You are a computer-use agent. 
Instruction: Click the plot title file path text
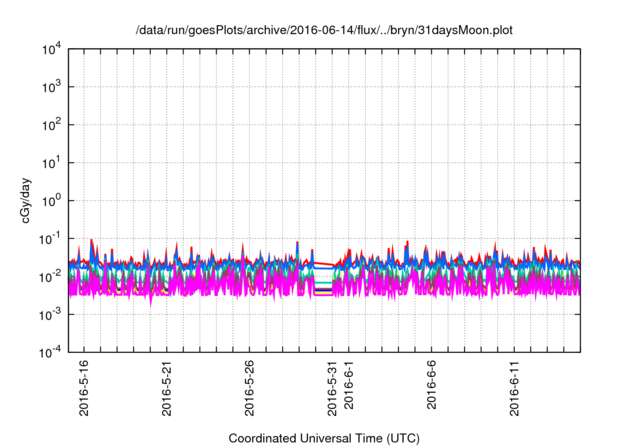tap(325, 30)
